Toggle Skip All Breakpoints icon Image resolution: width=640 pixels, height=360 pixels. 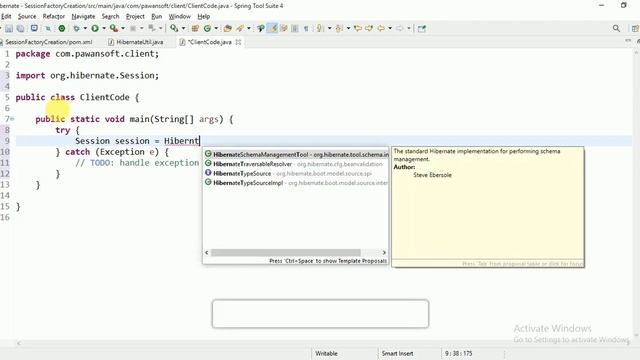48,28
